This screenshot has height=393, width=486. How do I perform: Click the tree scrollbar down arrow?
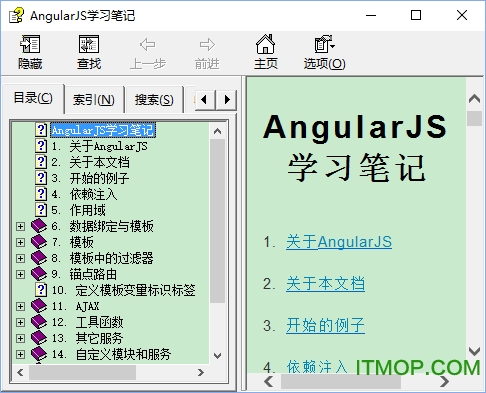tap(218, 355)
